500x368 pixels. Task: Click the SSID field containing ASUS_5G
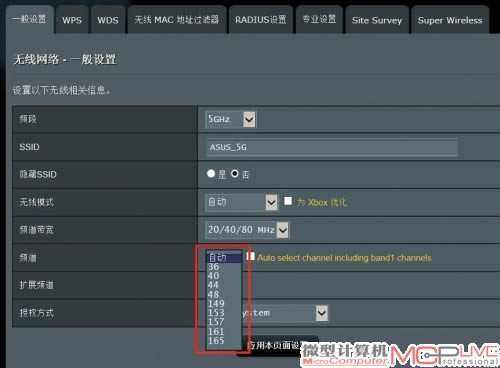tap(332, 147)
